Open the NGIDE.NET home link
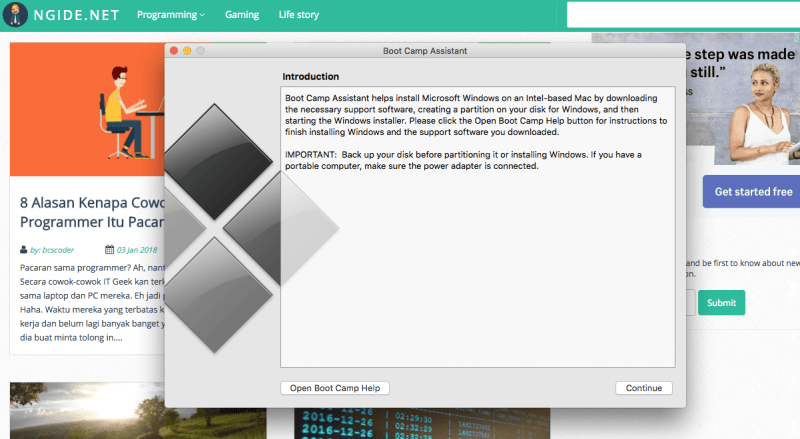800x439 pixels. (77, 15)
